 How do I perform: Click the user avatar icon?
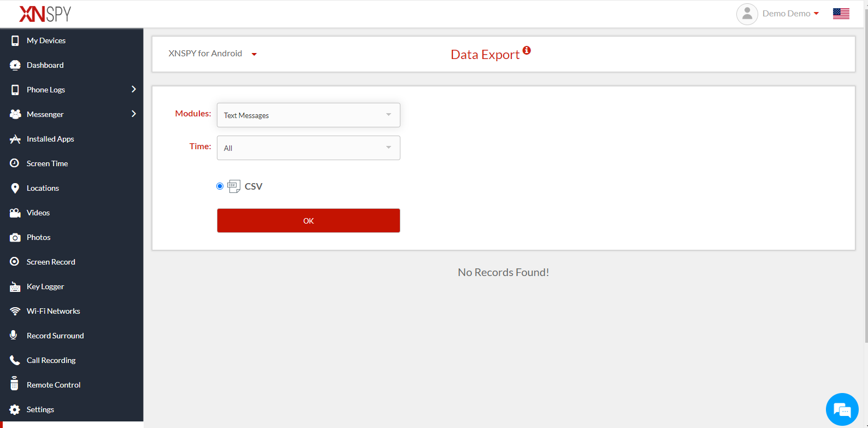click(x=747, y=14)
